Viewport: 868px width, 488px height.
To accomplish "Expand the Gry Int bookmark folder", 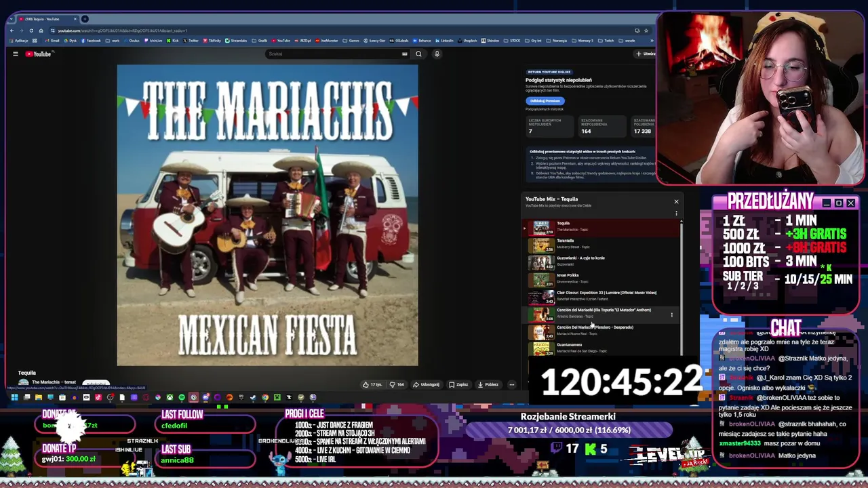I will pyautogui.click(x=534, y=41).
